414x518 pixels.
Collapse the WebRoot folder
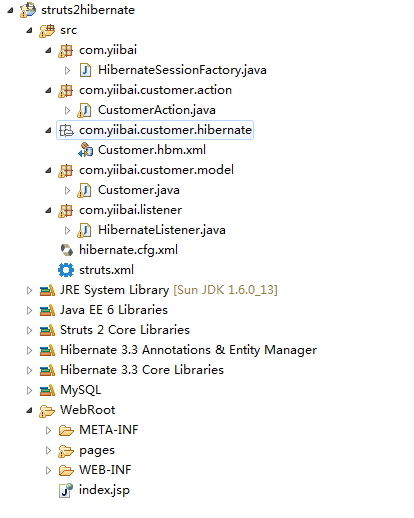tap(29, 410)
